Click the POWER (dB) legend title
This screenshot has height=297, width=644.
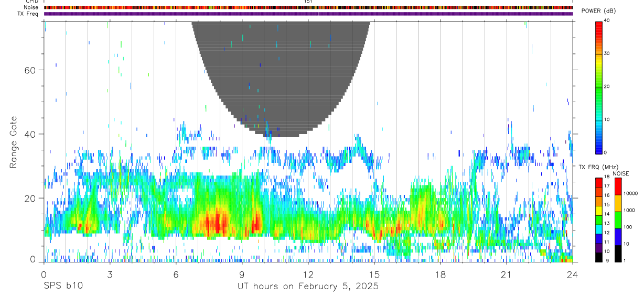(598, 11)
